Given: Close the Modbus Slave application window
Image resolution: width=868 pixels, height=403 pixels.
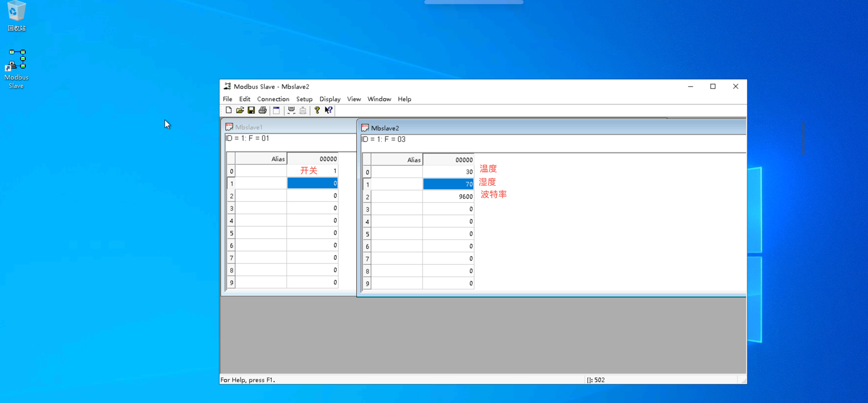Looking at the screenshot, I should coord(736,86).
